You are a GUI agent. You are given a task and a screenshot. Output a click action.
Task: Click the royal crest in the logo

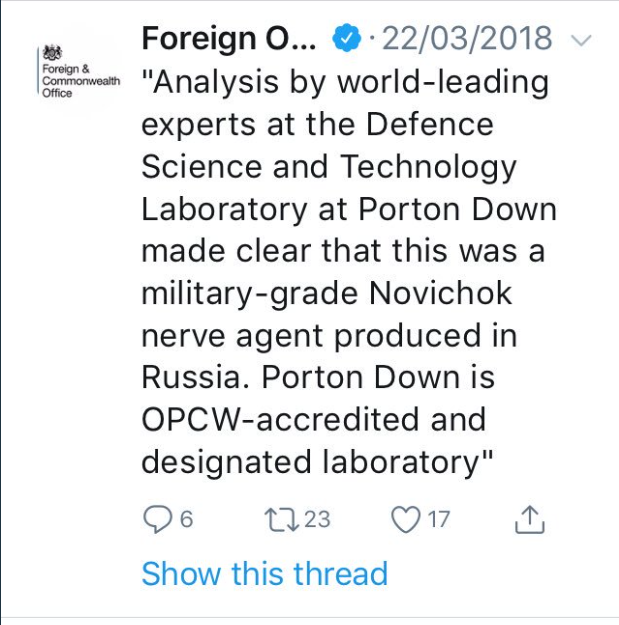(x=52, y=52)
